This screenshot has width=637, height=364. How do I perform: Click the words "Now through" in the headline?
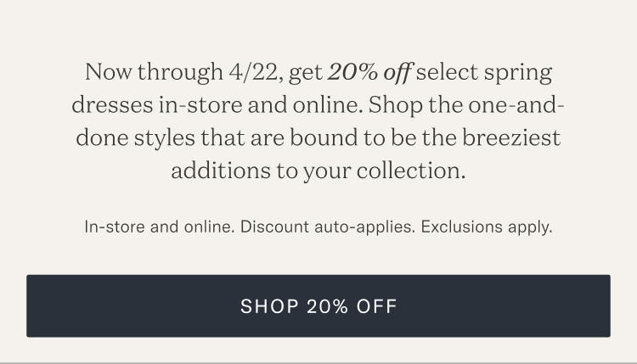coord(154,72)
